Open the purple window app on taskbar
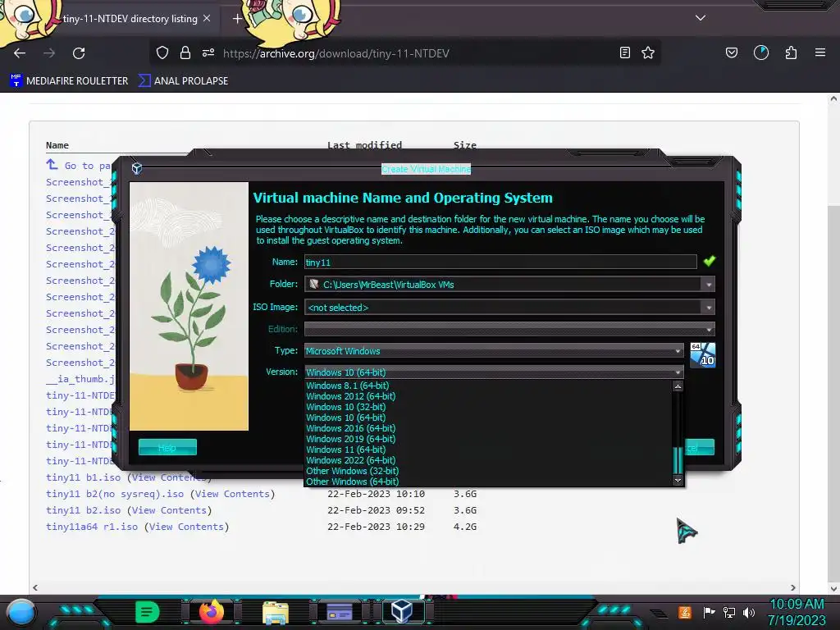The height and width of the screenshot is (630, 840). [x=340, y=612]
